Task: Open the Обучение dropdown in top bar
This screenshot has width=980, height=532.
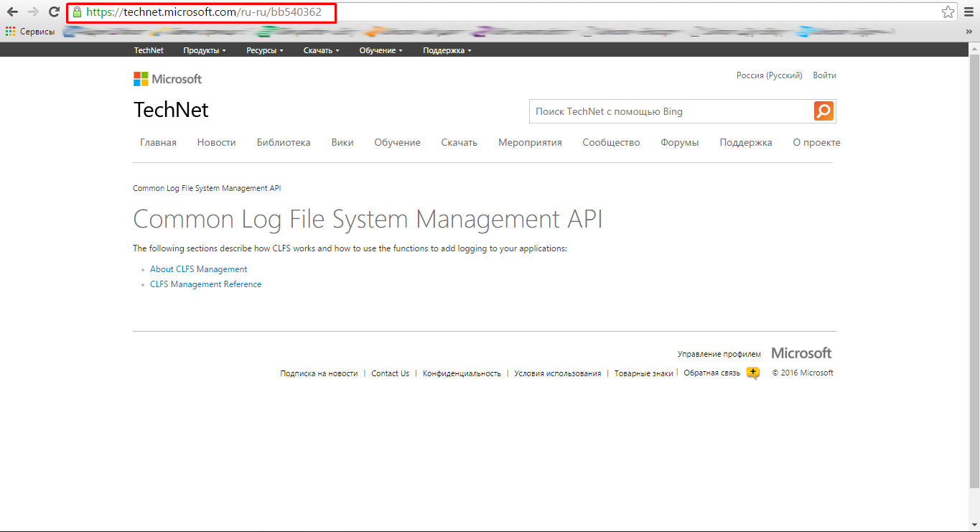Action: coord(381,50)
